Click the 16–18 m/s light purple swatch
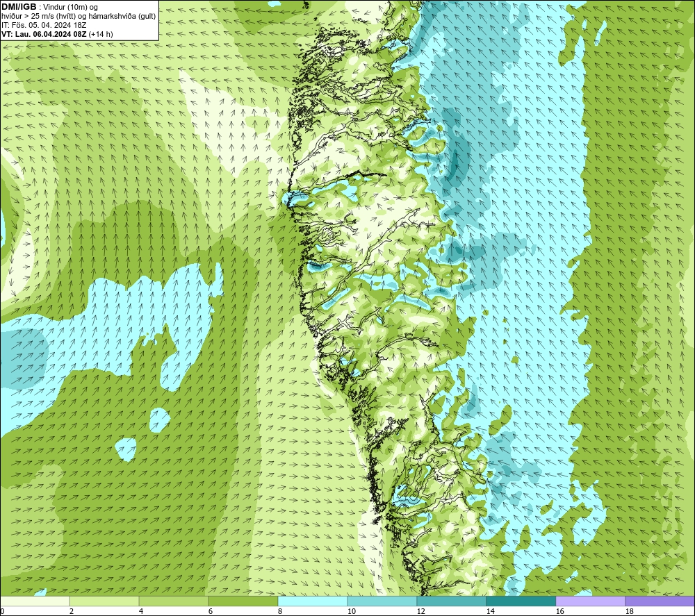695x616 pixels. 590,601
